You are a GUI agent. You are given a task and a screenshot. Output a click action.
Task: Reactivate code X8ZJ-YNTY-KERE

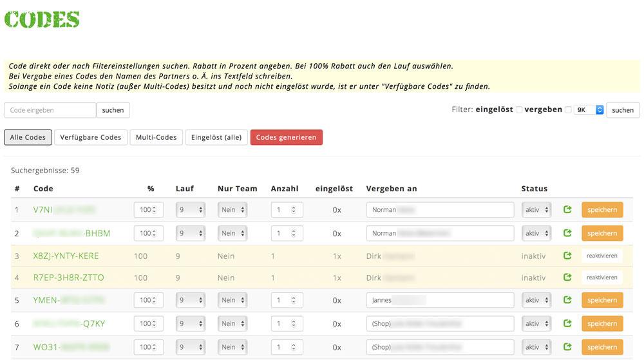tap(601, 256)
